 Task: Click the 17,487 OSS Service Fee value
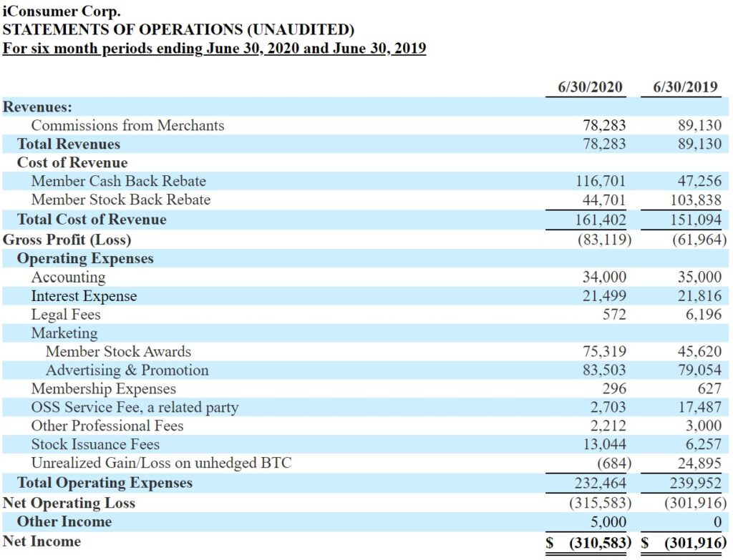[700, 407]
